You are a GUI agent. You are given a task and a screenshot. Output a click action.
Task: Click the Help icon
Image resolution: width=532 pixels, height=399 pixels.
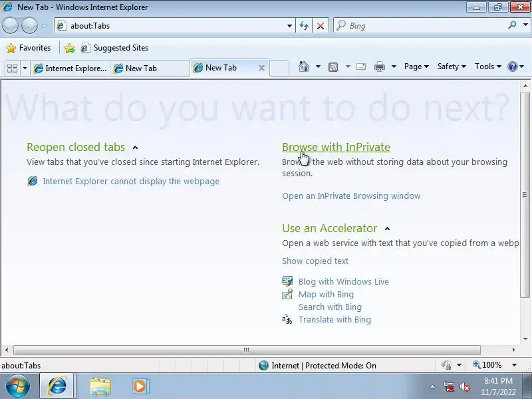512,66
